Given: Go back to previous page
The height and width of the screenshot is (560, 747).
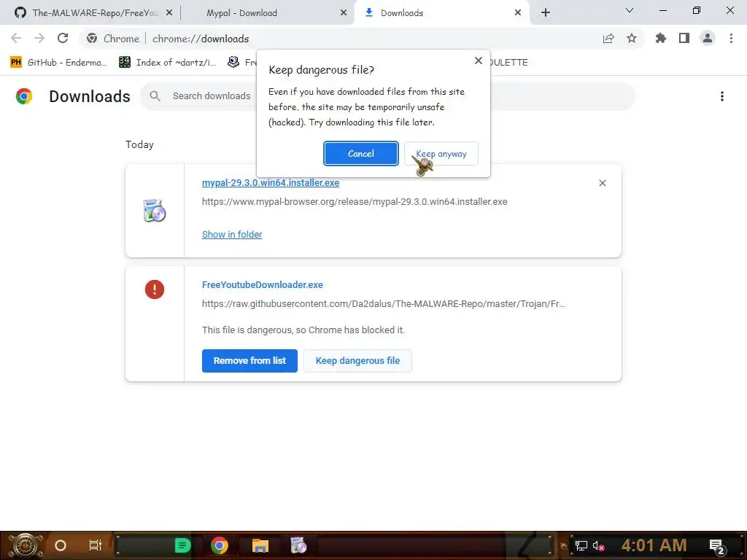Looking at the screenshot, I should 16,38.
